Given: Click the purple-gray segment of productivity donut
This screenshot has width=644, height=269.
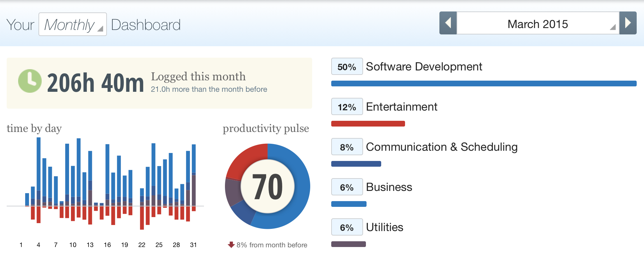Looking at the screenshot, I should tap(233, 192).
